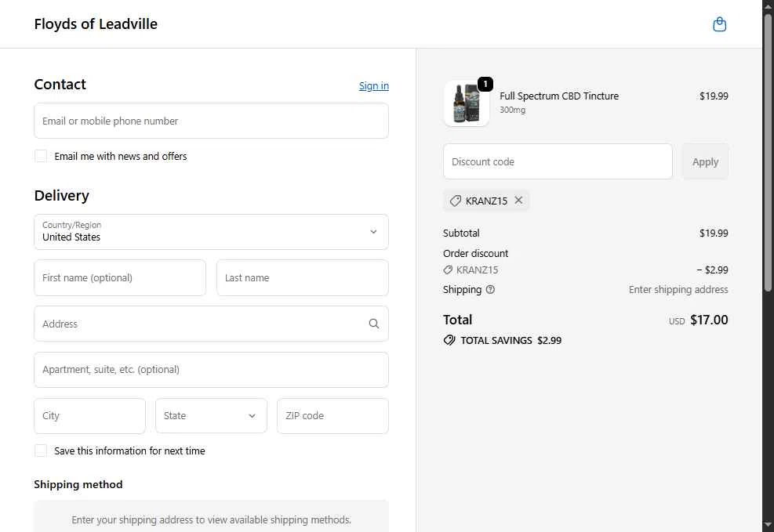
Task: Click the Total Savings tag icon
Action: pyautogui.click(x=449, y=340)
